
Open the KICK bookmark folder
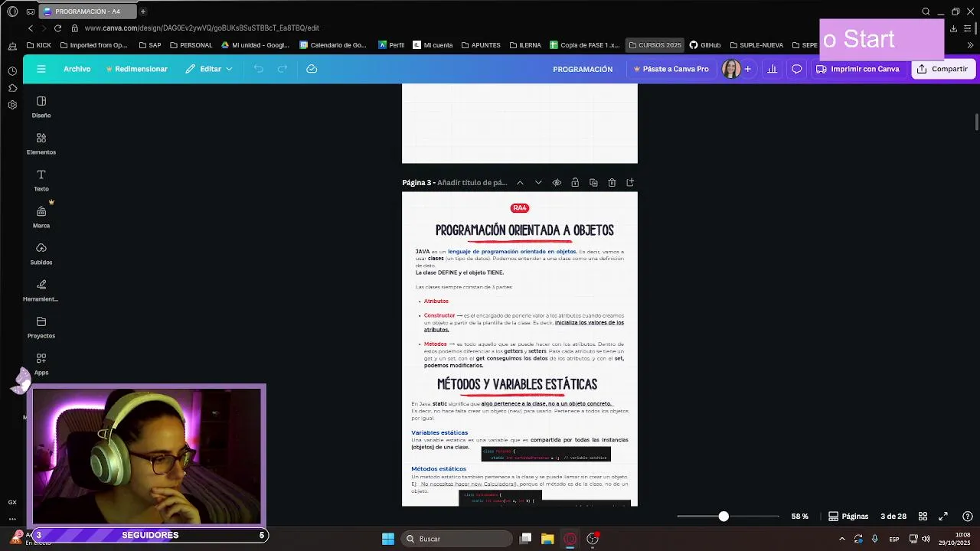(x=38, y=45)
